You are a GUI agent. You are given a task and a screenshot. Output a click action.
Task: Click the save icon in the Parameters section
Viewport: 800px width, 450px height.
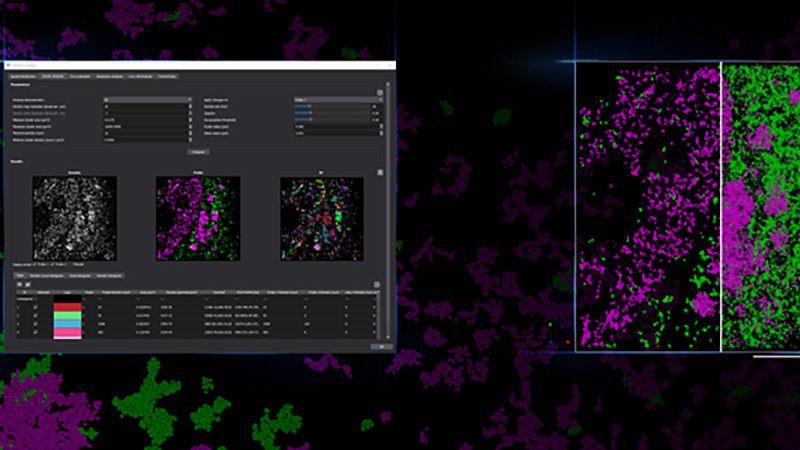pos(380,93)
